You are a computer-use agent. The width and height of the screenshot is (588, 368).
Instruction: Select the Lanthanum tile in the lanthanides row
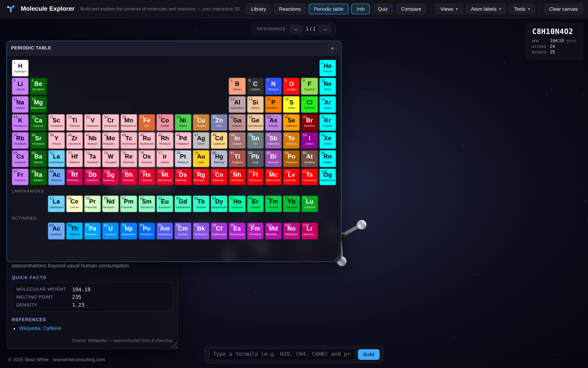pyautogui.click(x=56, y=204)
